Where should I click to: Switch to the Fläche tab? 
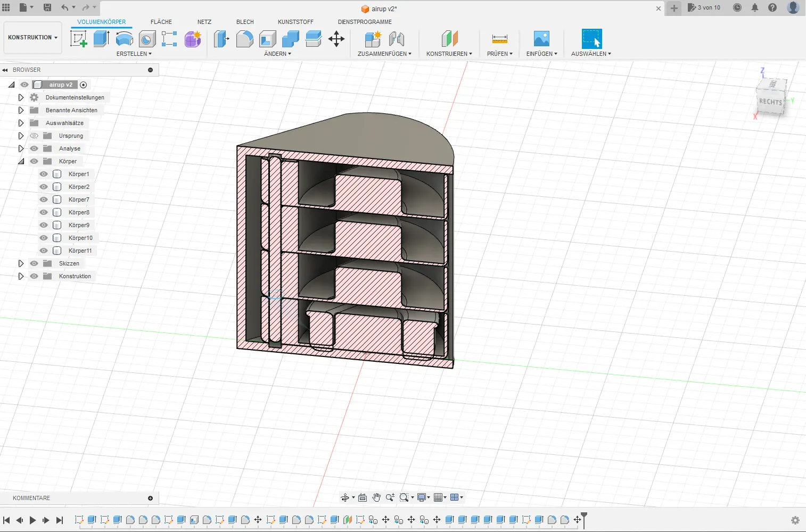[161, 22]
